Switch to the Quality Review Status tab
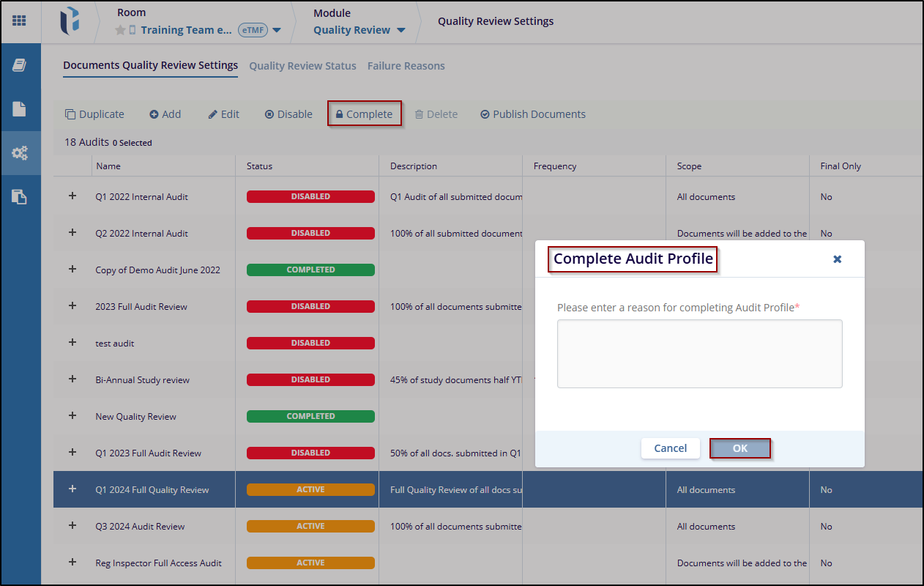Viewport: 924px width, 586px height. (302, 66)
